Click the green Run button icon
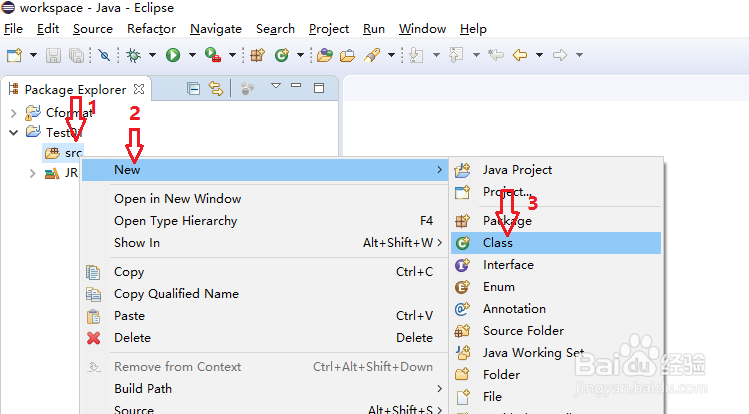 [x=173, y=55]
